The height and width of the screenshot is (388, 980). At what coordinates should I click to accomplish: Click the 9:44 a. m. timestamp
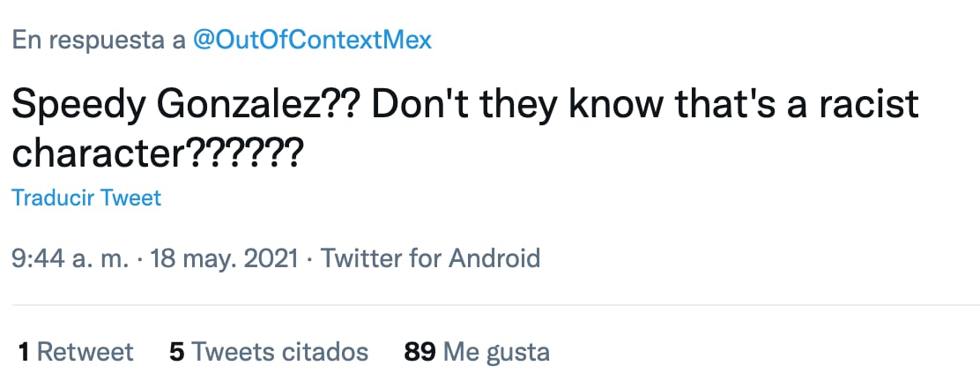(70, 259)
